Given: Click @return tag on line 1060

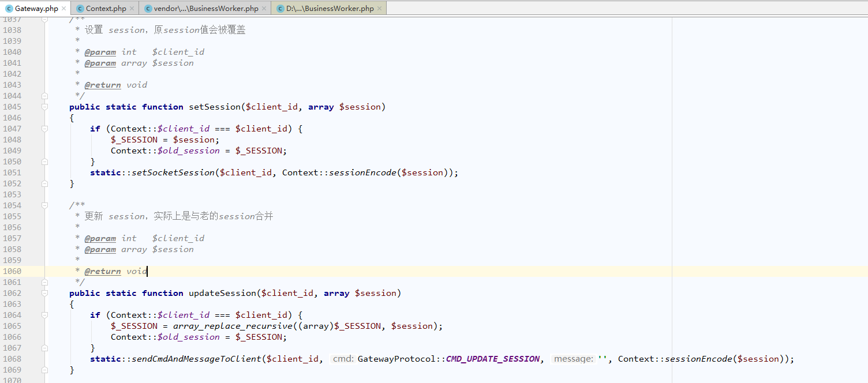Looking at the screenshot, I should (103, 271).
